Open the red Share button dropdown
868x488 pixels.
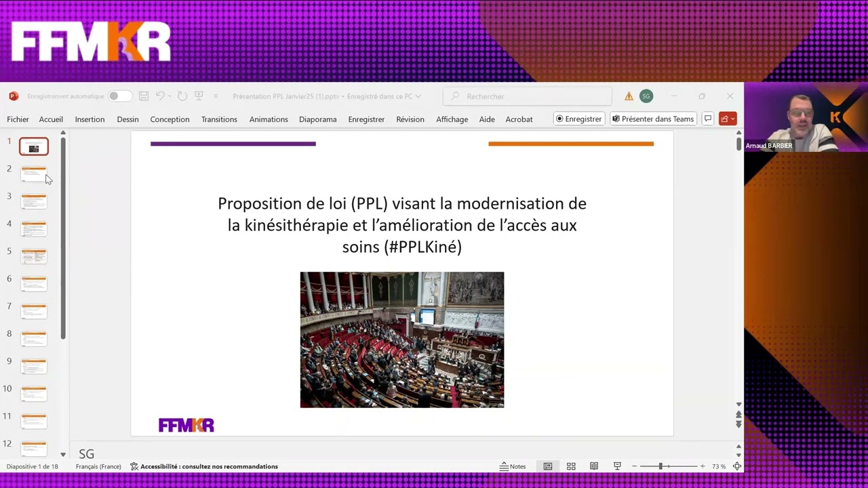pyautogui.click(x=728, y=119)
